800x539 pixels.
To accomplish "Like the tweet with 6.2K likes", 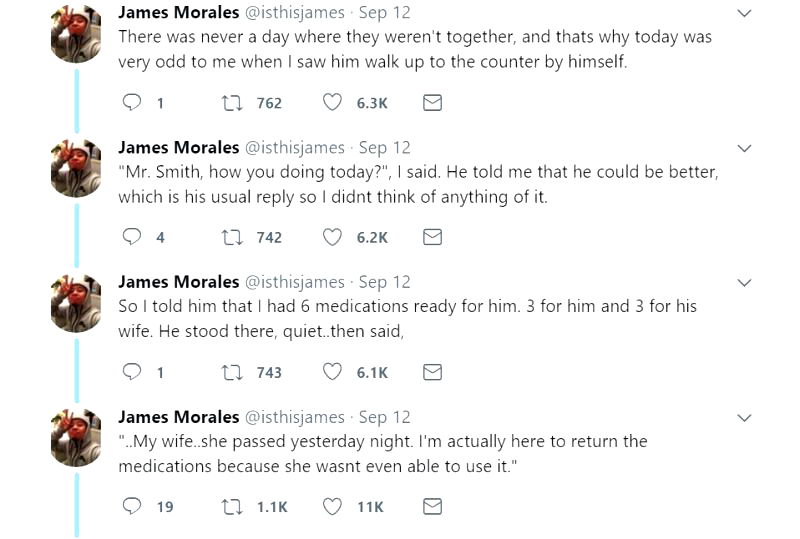I will coord(334,237).
